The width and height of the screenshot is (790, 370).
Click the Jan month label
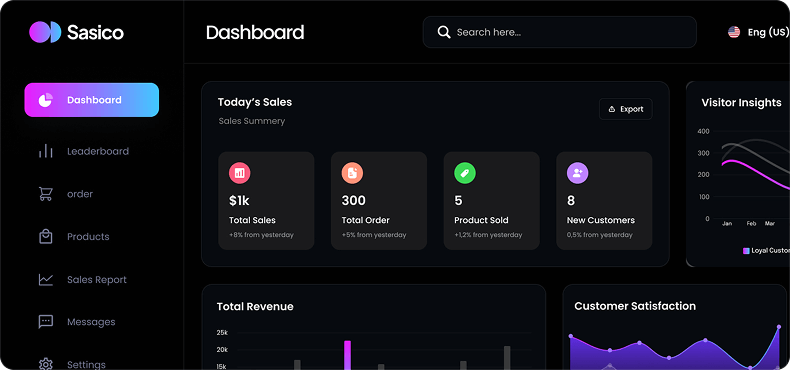point(727,223)
